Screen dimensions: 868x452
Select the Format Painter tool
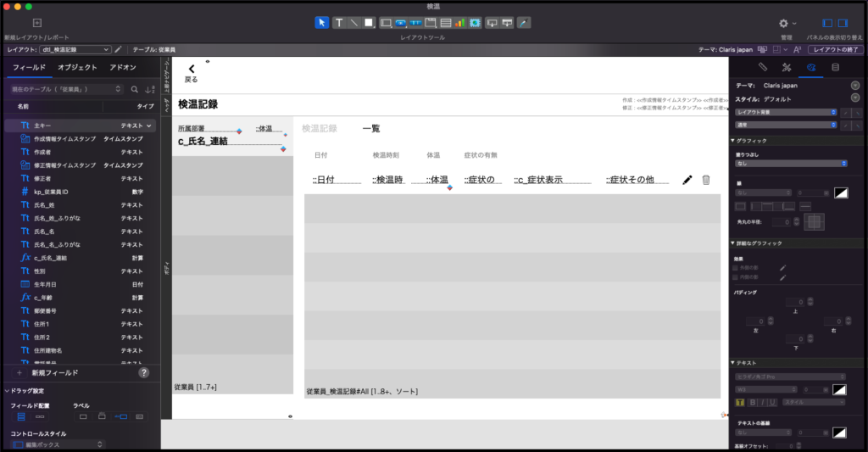(524, 23)
